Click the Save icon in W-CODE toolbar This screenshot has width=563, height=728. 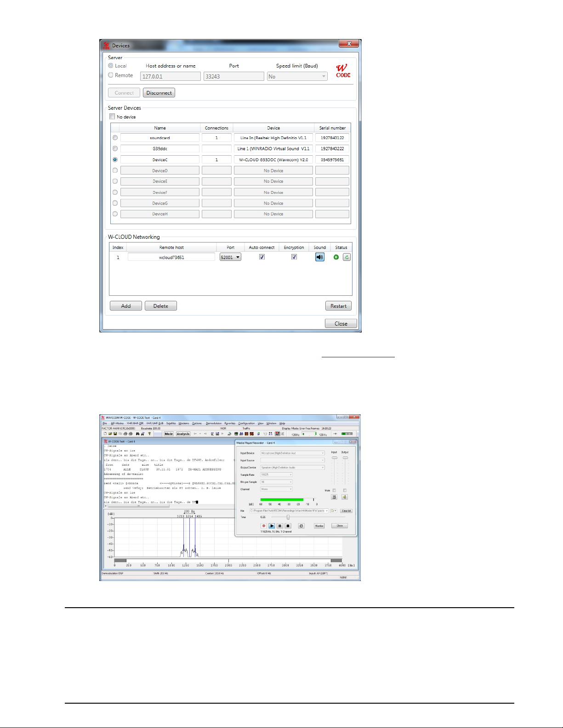tap(115, 434)
